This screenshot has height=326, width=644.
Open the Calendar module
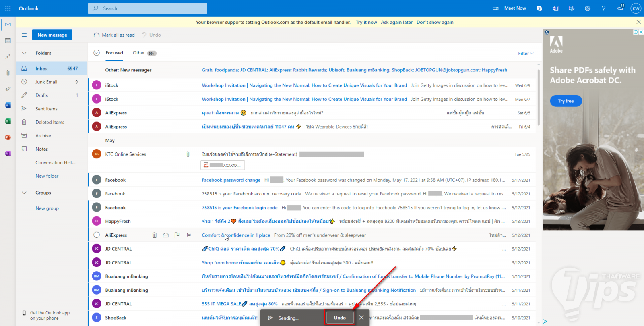coord(8,41)
